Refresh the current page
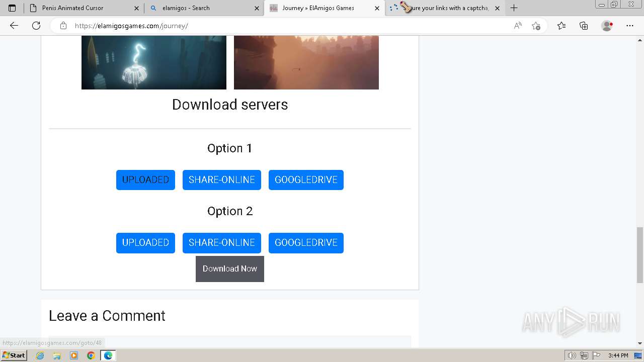This screenshot has width=644, height=362. (36, 26)
